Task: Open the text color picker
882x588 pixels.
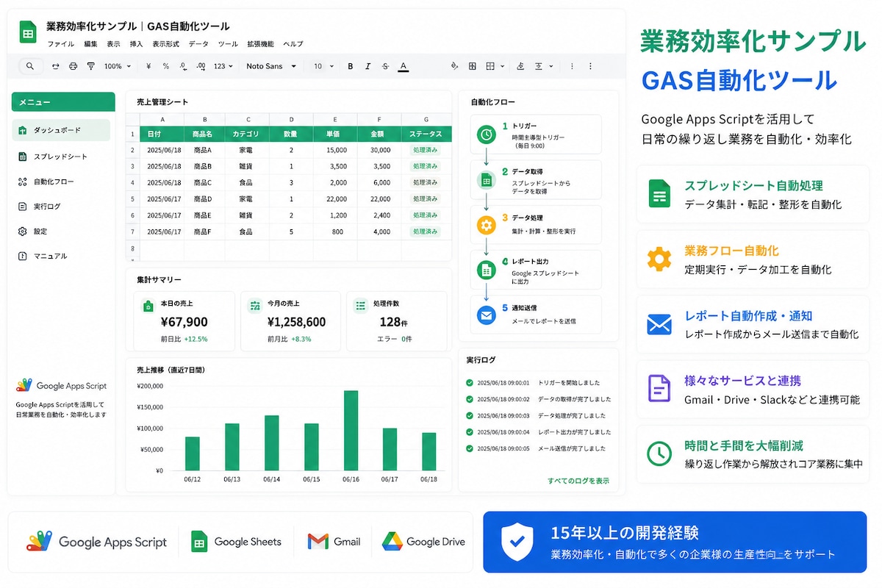Action: [x=404, y=67]
